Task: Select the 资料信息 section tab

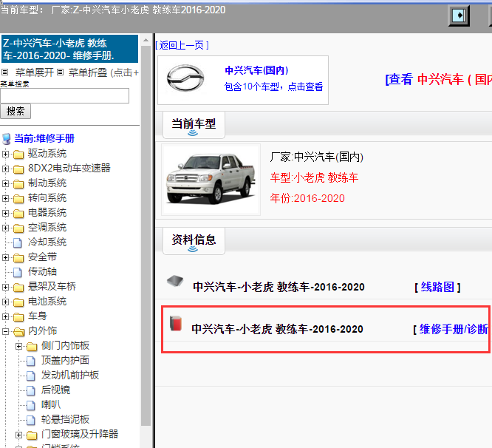Action: click(194, 241)
